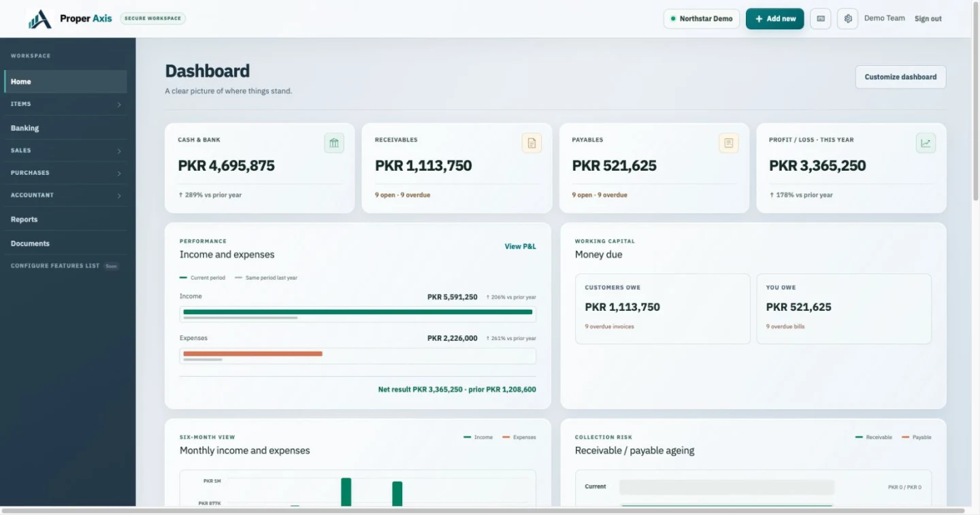Go to Home in the sidebar

click(65, 82)
